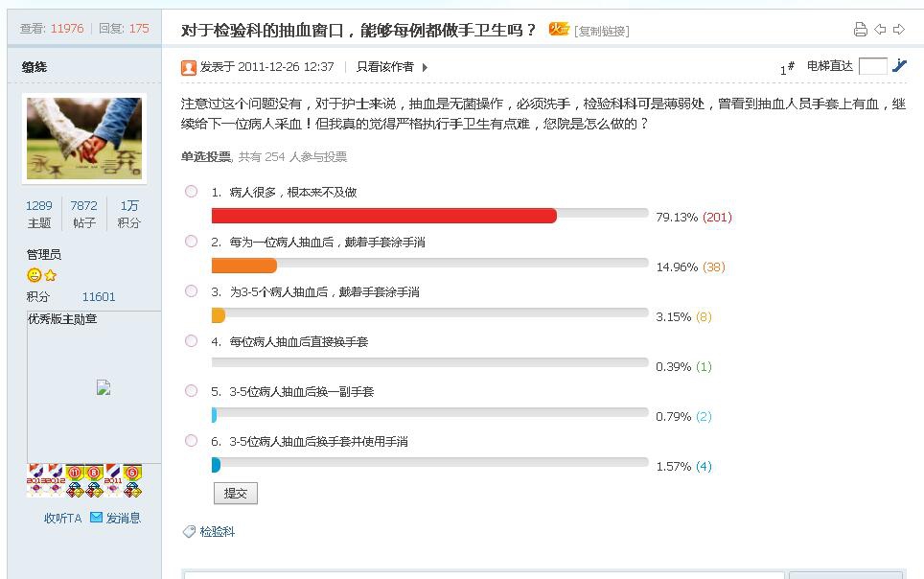Select poll option 4 每位病人抽血后直接换手套
The height and width of the screenshot is (579, 924).
[191, 341]
